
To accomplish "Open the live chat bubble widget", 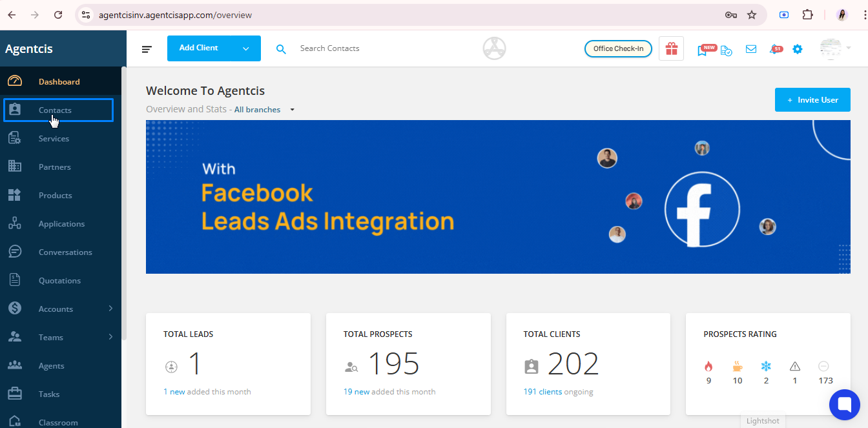I will pos(845,405).
